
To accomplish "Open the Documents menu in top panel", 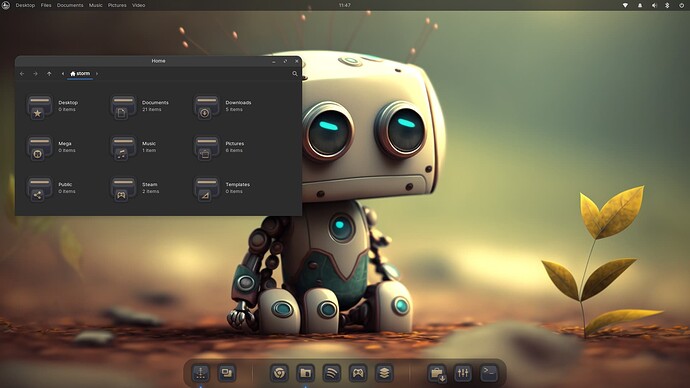I will [x=70, y=5].
